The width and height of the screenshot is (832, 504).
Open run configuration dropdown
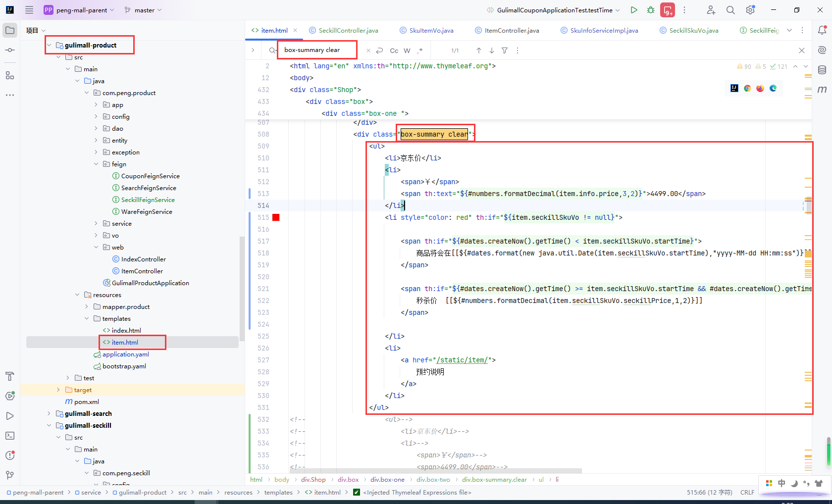553,10
